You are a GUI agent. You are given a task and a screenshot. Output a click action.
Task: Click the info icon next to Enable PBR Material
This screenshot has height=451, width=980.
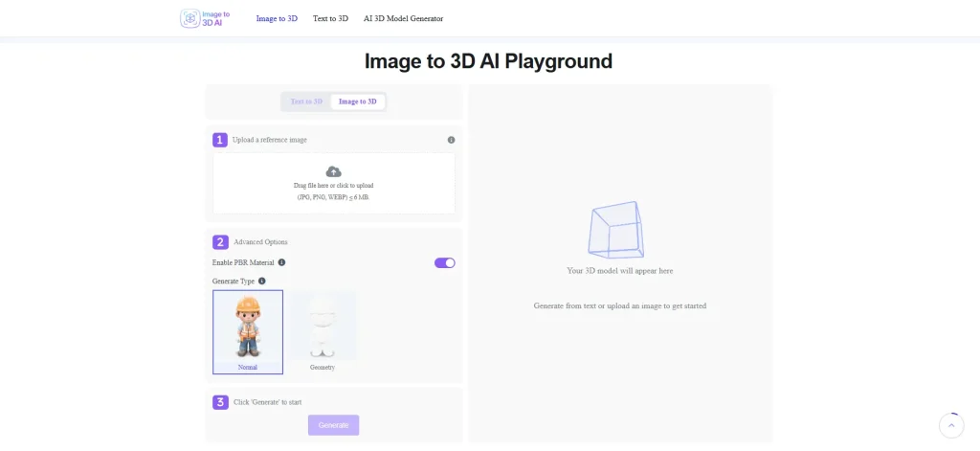point(282,262)
